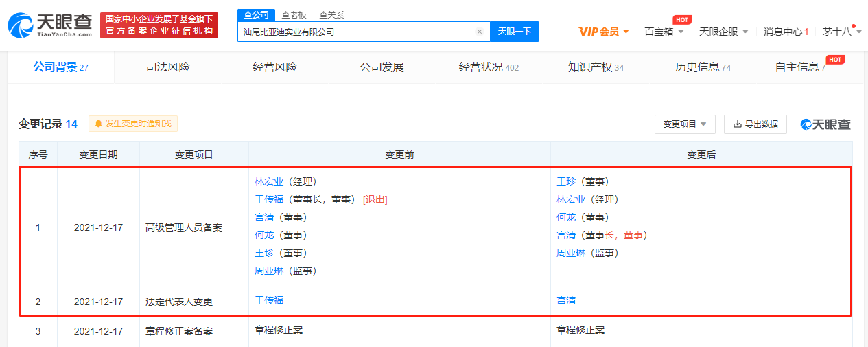
Task: Open 何龙 link in 变更后 column
Action: coord(566,217)
